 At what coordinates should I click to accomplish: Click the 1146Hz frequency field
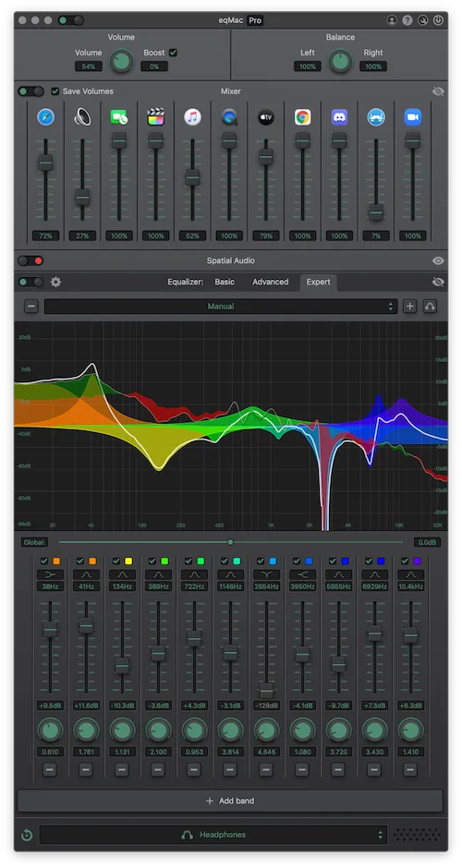[x=230, y=585]
